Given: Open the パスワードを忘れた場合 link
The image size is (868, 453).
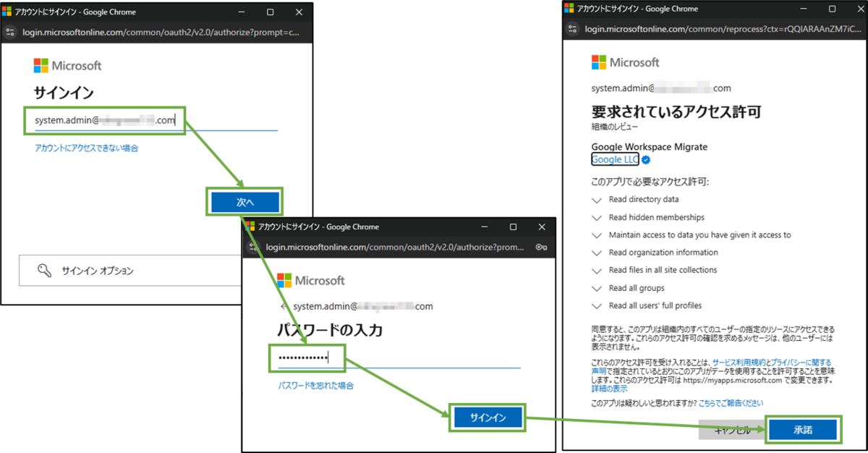Looking at the screenshot, I should 316,386.
